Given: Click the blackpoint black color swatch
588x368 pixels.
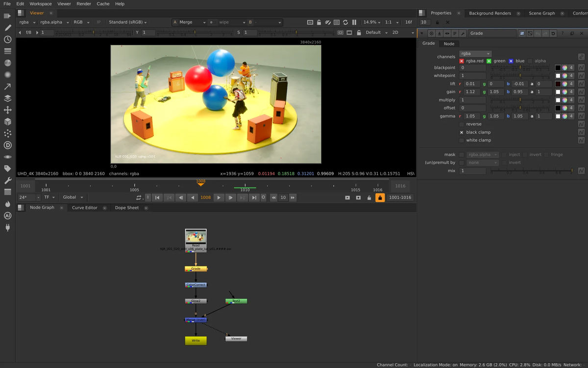Looking at the screenshot, I should point(558,68).
